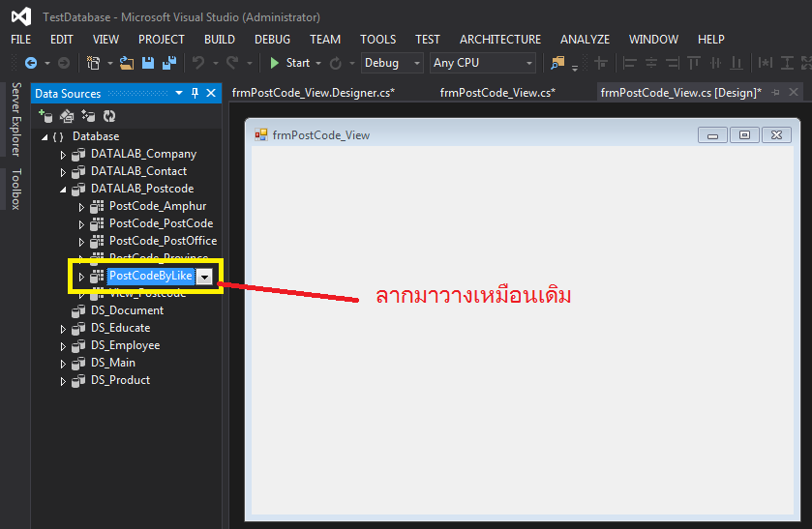Expand the DS_Product dataset
This screenshot has width=812, height=529.
pos(63,381)
